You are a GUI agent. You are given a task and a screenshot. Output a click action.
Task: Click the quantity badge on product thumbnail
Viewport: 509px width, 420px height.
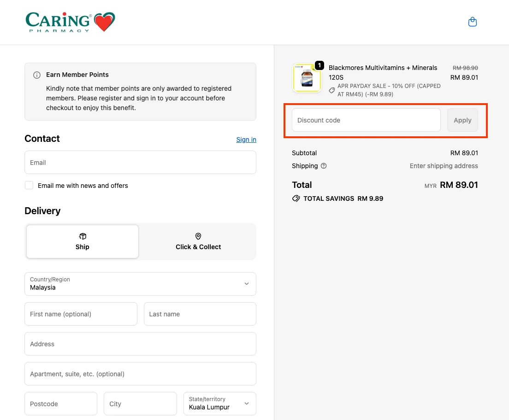tap(320, 65)
